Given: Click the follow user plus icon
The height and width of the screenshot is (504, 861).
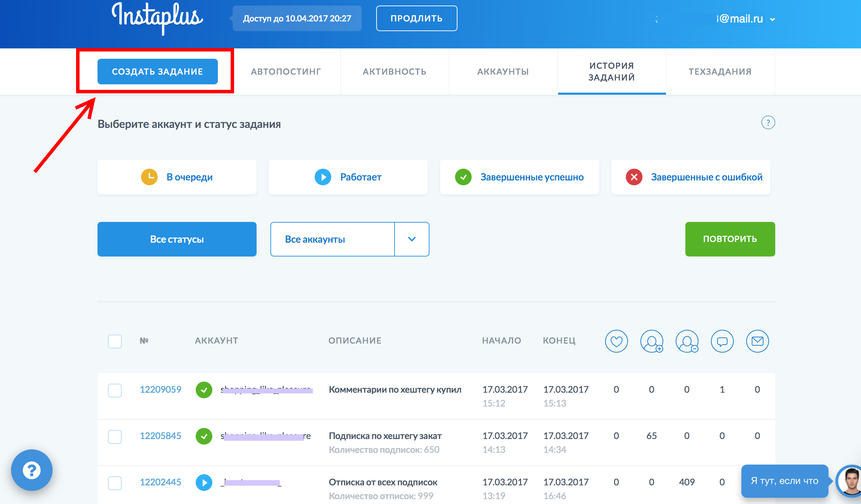Looking at the screenshot, I should point(651,341).
